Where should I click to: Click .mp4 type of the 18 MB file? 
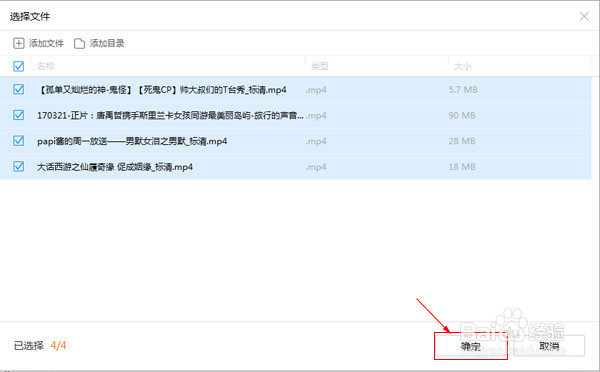[x=316, y=167]
